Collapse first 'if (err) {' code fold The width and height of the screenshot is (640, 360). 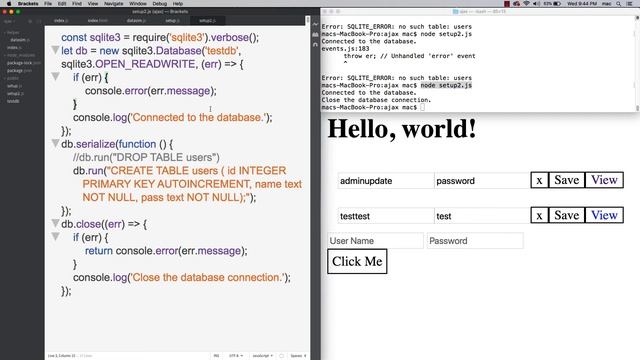55,76
